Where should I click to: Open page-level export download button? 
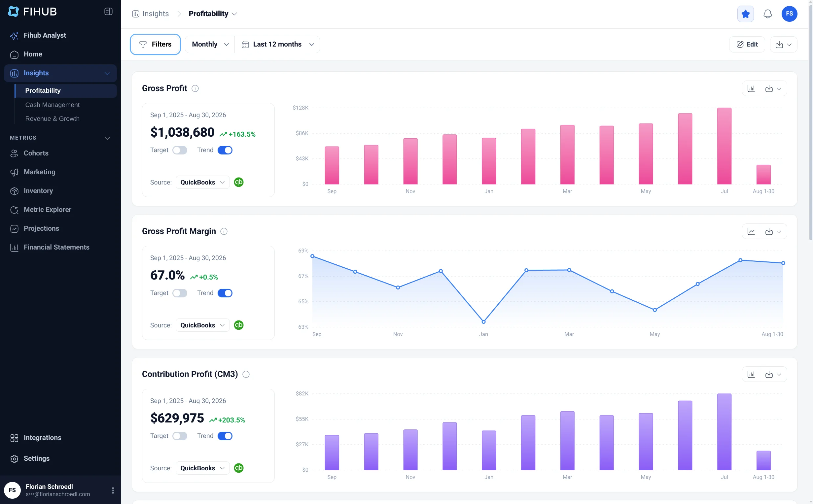[783, 44]
